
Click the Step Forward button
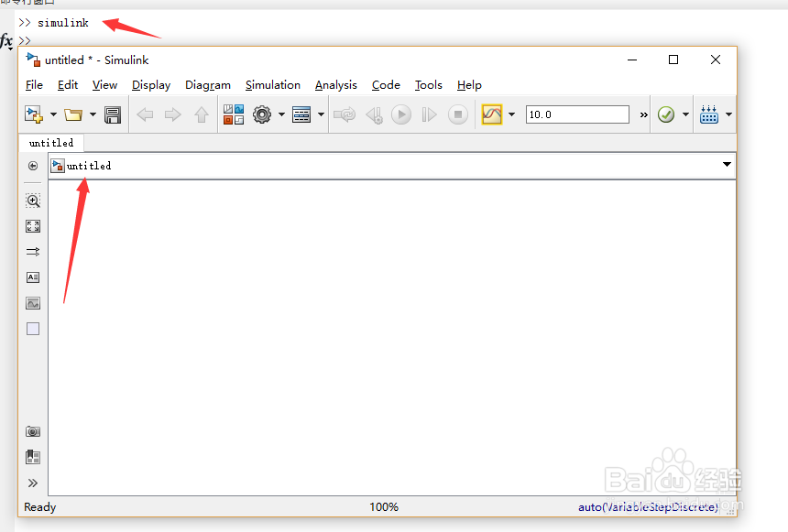(x=429, y=114)
